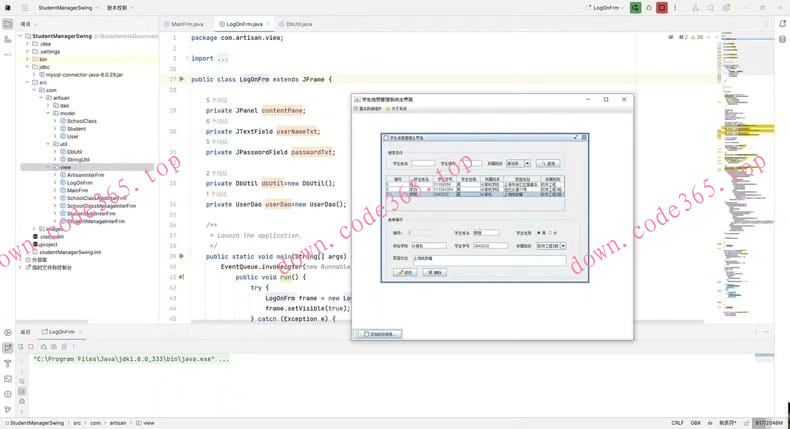This screenshot has width=790, height=429.
Task: Click the run gutter arrow beside the LogOnFrm class
Action: [x=181, y=79]
